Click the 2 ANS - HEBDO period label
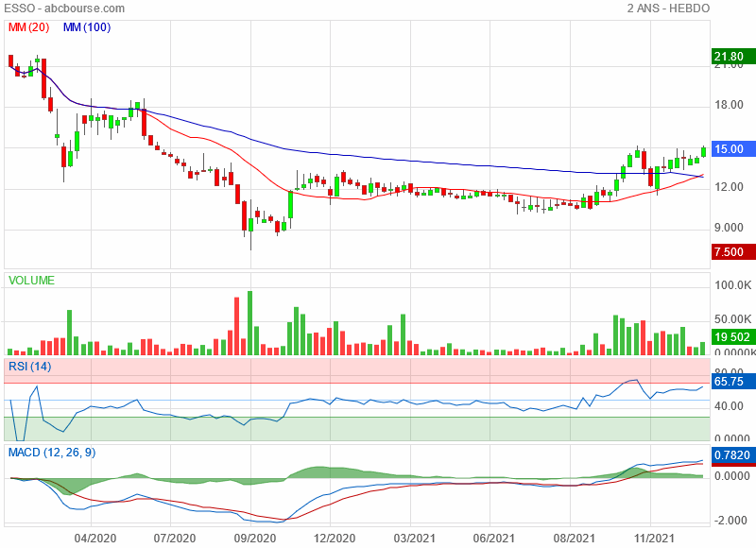 tap(668, 9)
